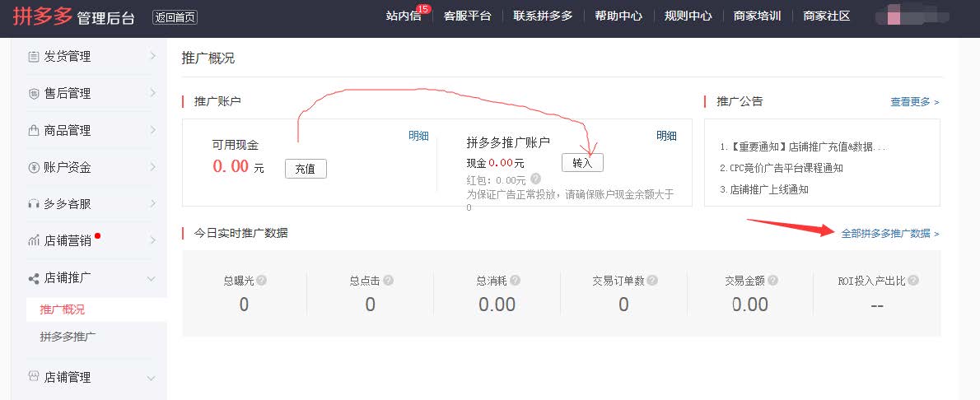Select 拼多多推广 submenu item
980x400 pixels.
(x=68, y=337)
